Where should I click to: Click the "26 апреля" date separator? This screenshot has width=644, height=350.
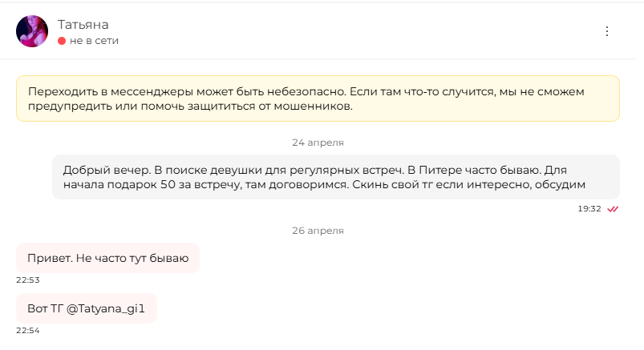click(318, 231)
